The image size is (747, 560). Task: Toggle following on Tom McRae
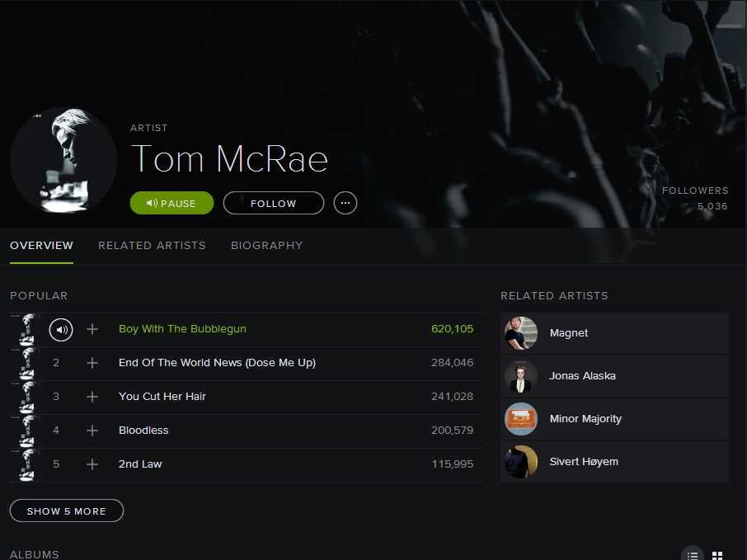pos(273,203)
